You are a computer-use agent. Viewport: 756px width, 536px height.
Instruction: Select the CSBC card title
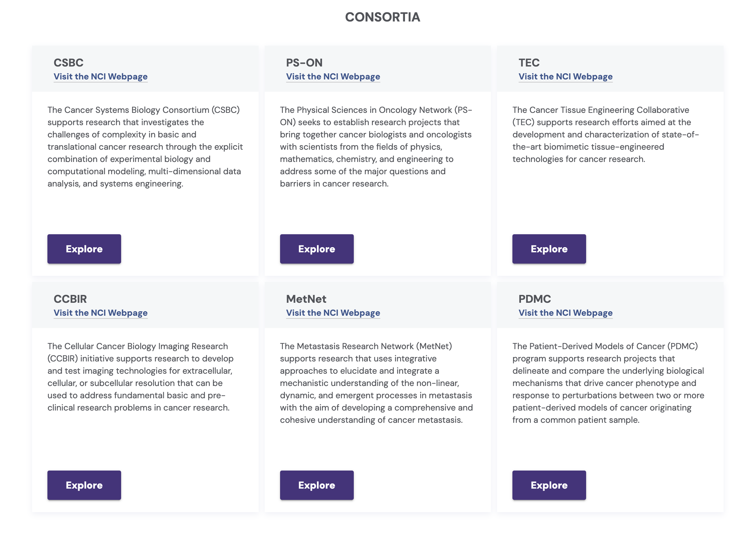tap(69, 63)
